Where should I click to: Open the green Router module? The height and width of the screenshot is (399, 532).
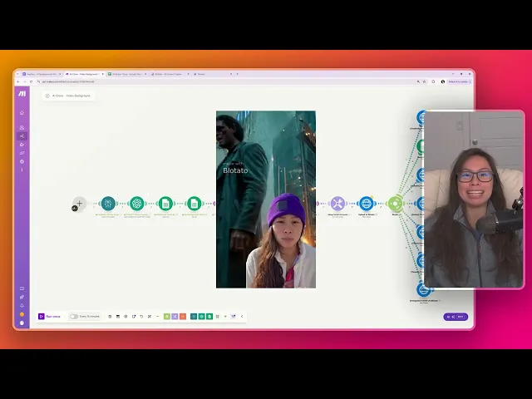pyautogui.click(x=396, y=204)
